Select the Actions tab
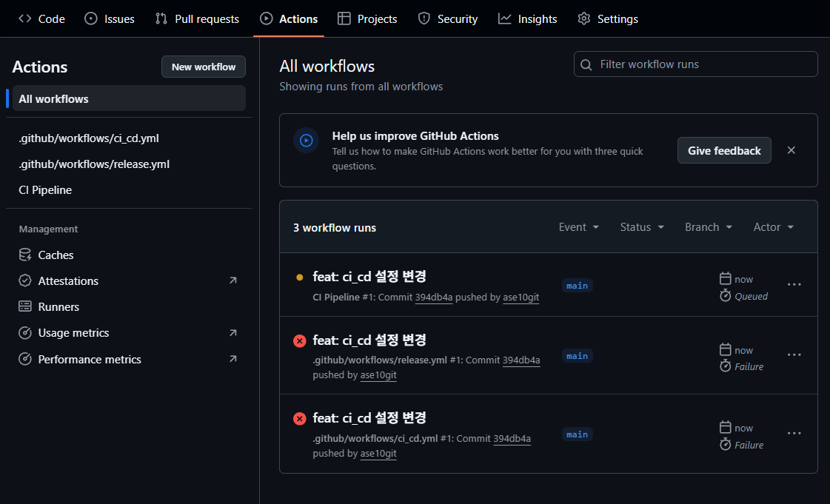Screen dimensions: 830x504 click(289, 19)
